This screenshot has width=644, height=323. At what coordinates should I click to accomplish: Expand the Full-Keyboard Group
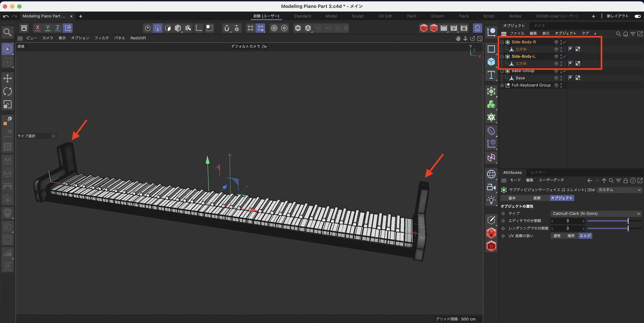[x=502, y=85]
